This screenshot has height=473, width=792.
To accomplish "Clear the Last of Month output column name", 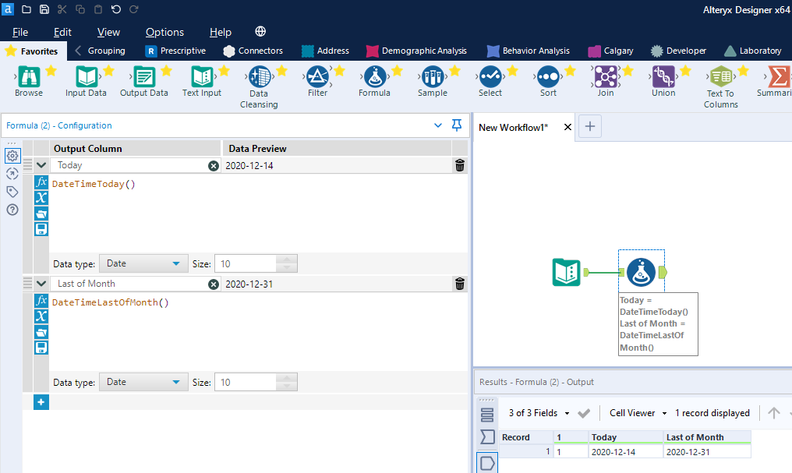I will [x=213, y=285].
